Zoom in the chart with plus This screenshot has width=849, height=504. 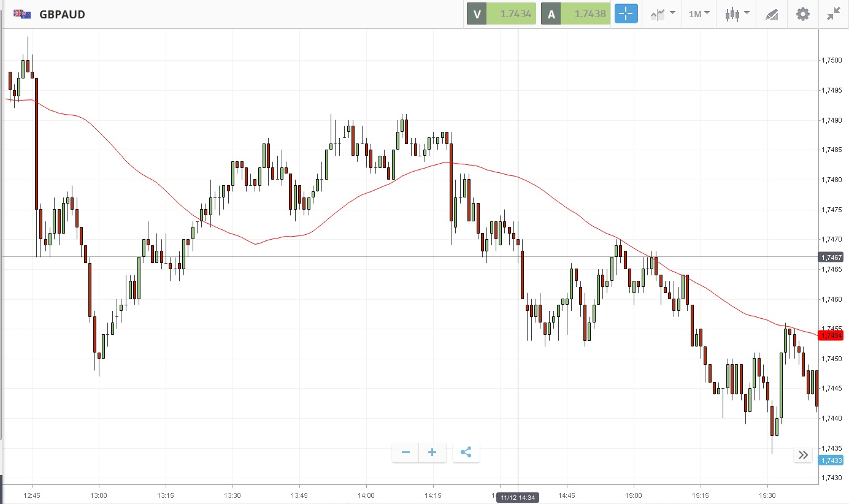coord(432,452)
